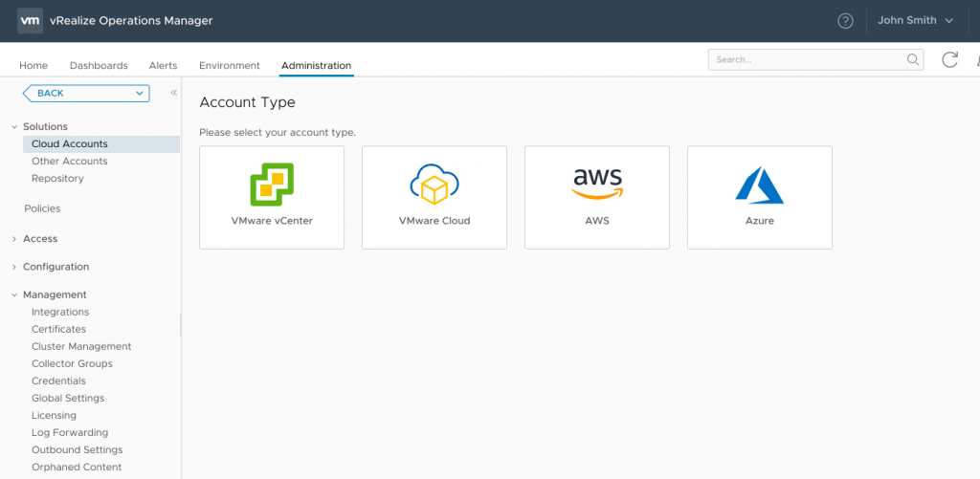Click the refresh icon in the toolbar
The height and width of the screenshot is (479, 980).
(949, 60)
